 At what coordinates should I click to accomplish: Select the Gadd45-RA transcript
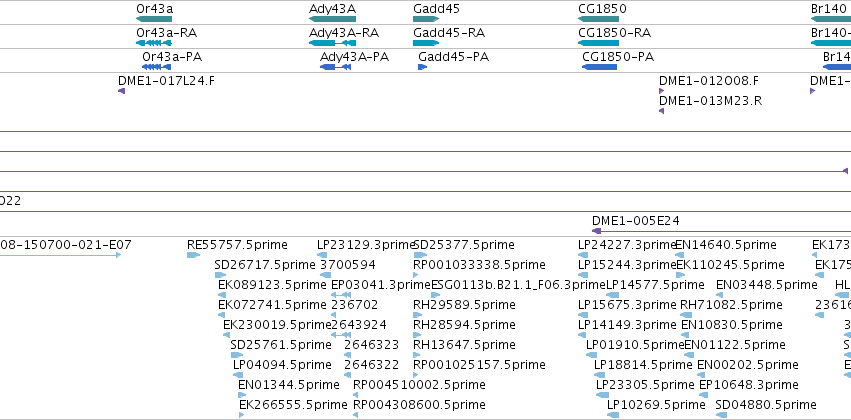coord(426,43)
